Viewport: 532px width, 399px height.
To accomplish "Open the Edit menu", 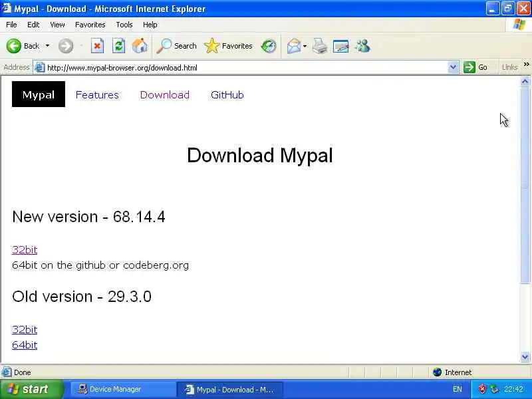I will (x=33, y=25).
